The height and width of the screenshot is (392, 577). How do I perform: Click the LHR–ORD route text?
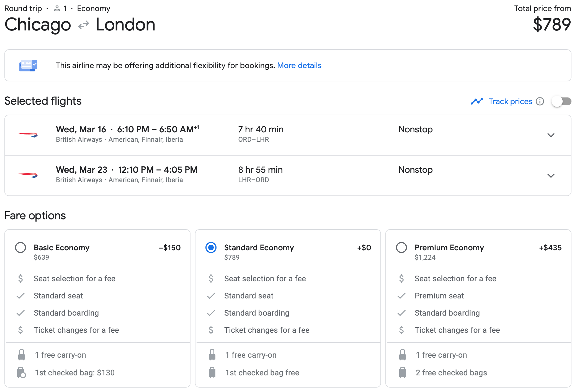[x=254, y=180]
